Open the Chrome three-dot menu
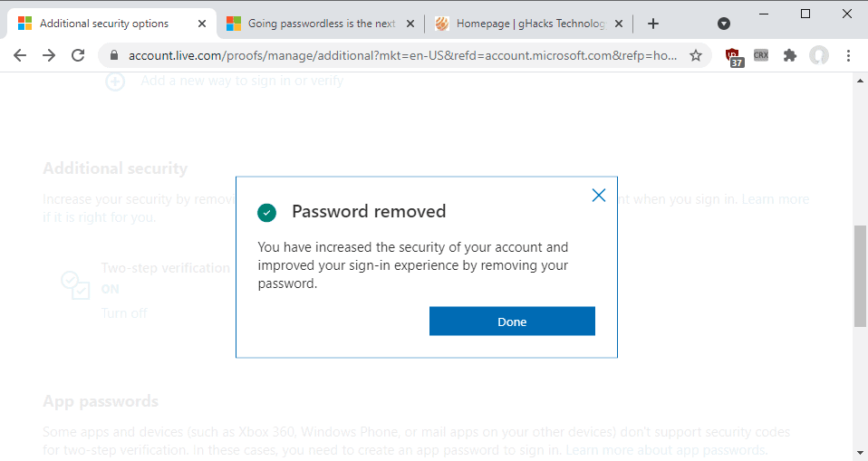Screen dimensions: 868x461 click(x=848, y=55)
